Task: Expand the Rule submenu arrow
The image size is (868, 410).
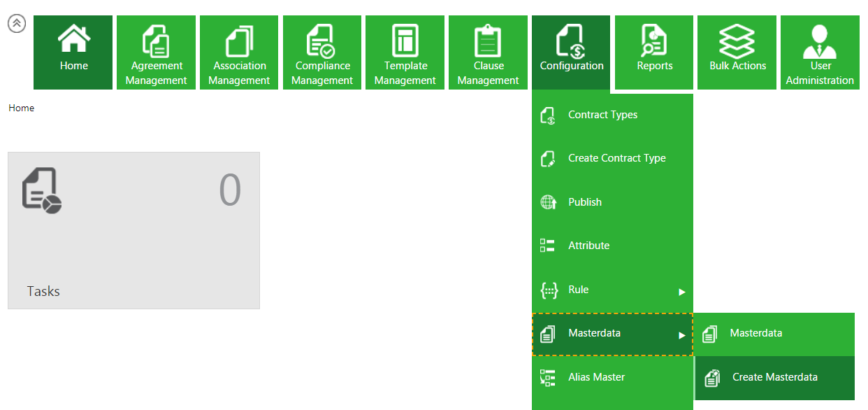Action: 682,292
